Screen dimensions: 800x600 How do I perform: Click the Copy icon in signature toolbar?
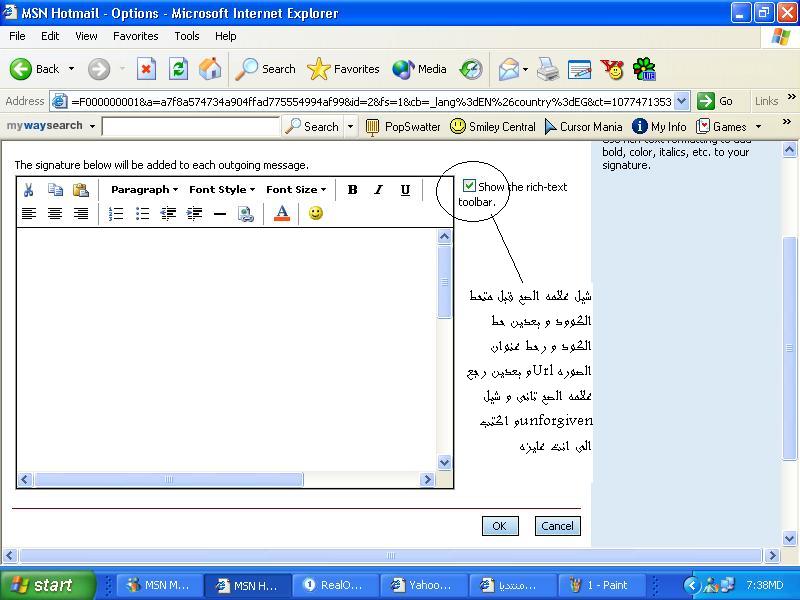tap(55, 190)
